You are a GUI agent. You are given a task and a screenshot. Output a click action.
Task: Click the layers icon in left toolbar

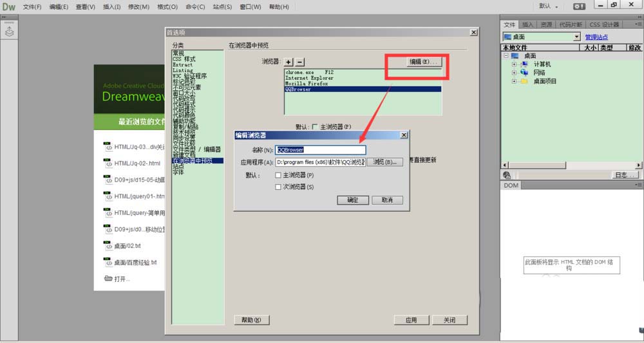[x=10, y=31]
